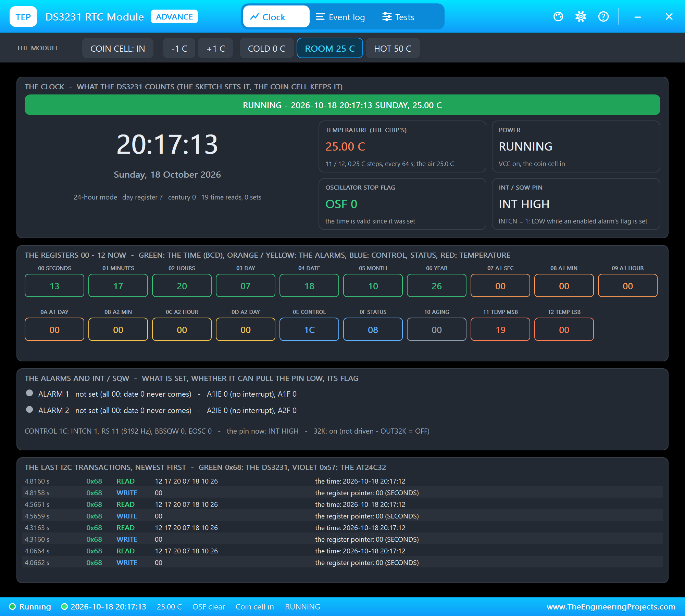Open the Event log tab

coord(340,17)
